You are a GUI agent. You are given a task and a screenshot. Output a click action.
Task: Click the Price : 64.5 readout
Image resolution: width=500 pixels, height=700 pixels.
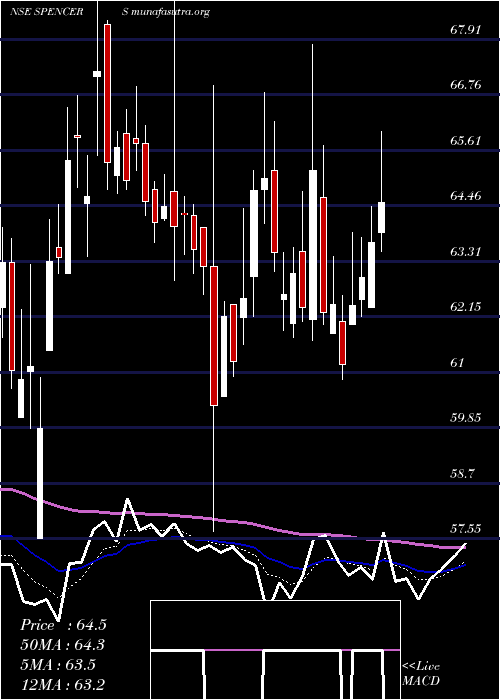point(63,625)
